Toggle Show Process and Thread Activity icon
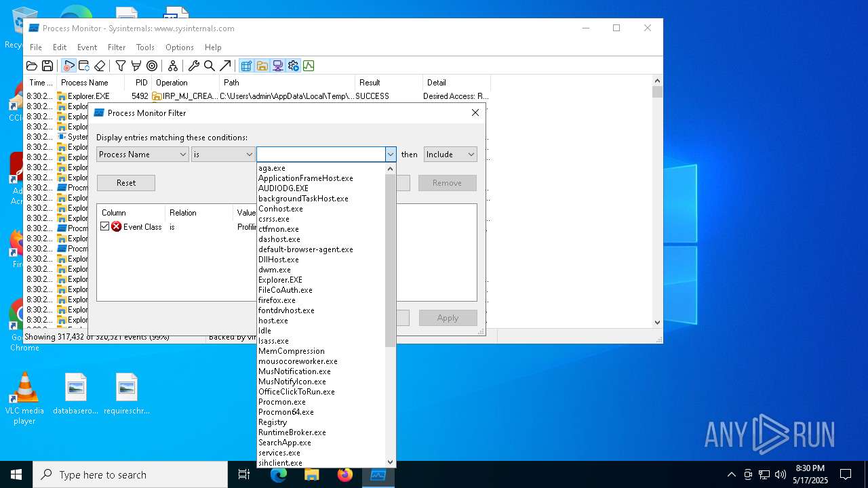The image size is (868, 488). 293,66
